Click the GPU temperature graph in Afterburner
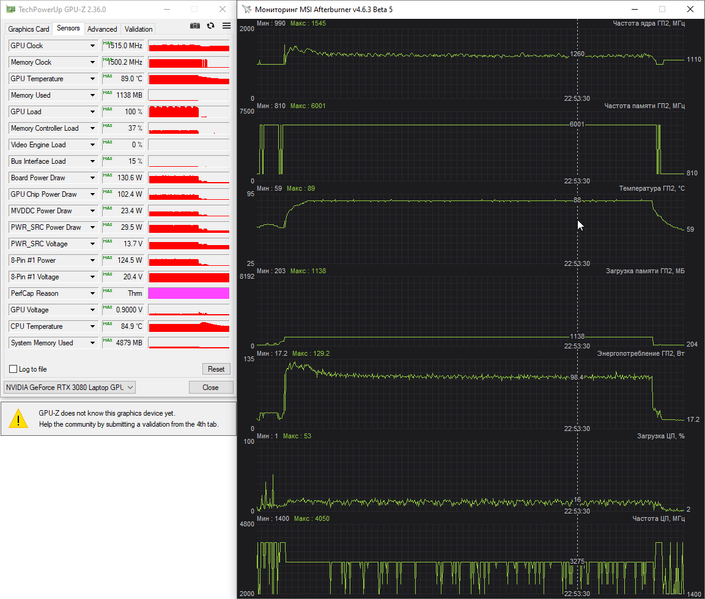705x599 pixels. (x=471, y=226)
